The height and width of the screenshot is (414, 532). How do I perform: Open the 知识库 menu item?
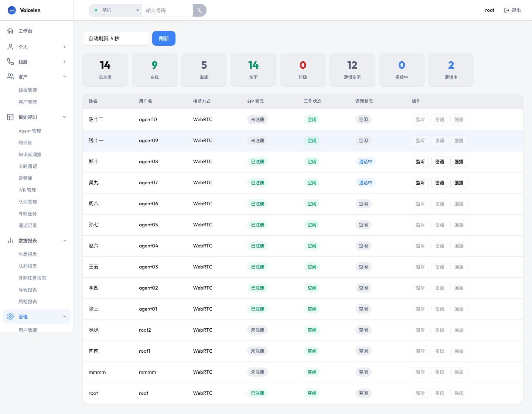(x=25, y=143)
